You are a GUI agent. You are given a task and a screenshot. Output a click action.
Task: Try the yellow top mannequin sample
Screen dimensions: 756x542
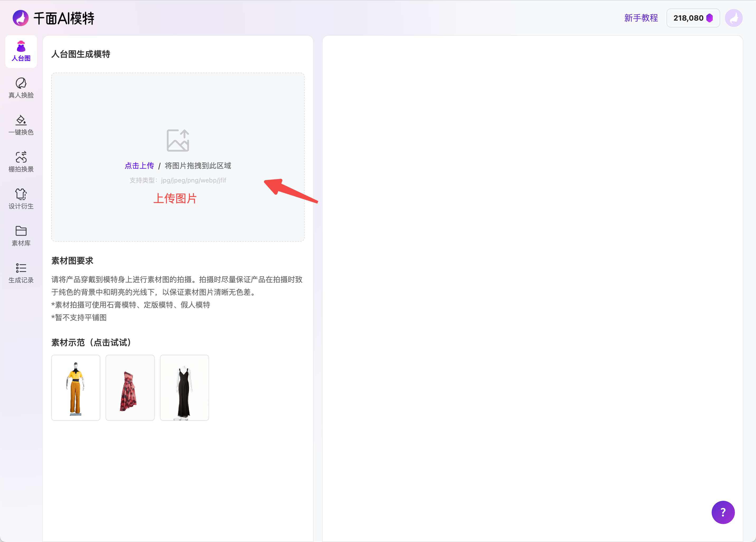tap(76, 387)
